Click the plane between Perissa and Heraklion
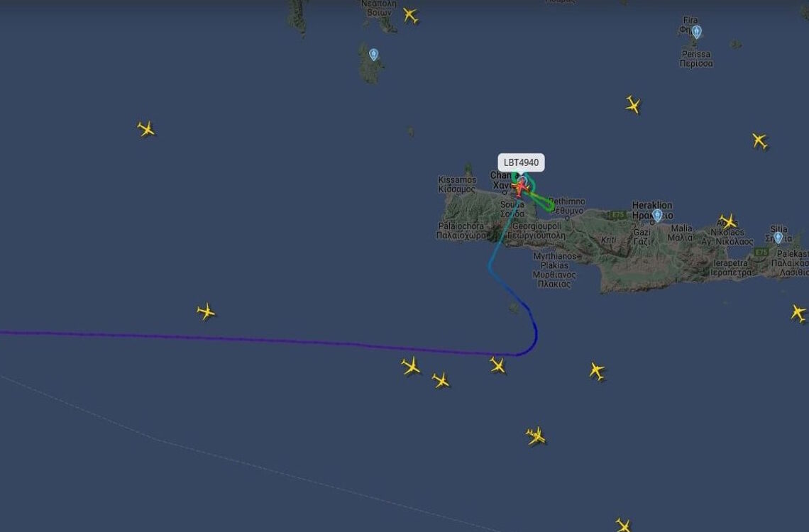Screen dimensions: 809x532 (633, 105)
